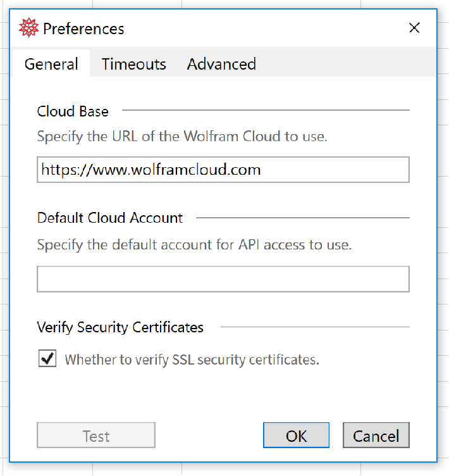Click the 'Specify the URL of the Wolfram Cloud' description
449x476 pixels.
182,136
